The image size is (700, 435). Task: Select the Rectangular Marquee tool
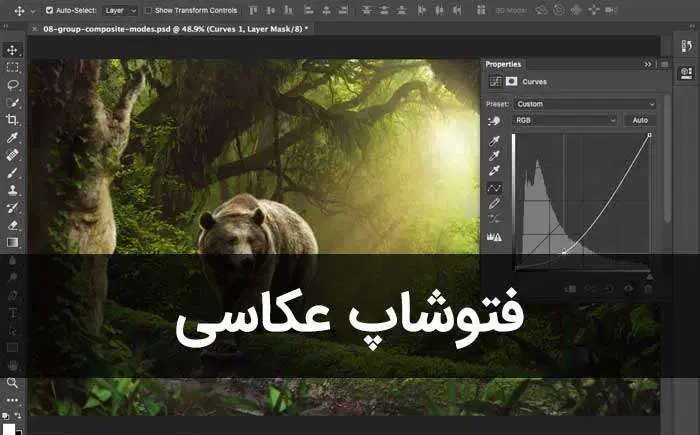pyautogui.click(x=12, y=68)
